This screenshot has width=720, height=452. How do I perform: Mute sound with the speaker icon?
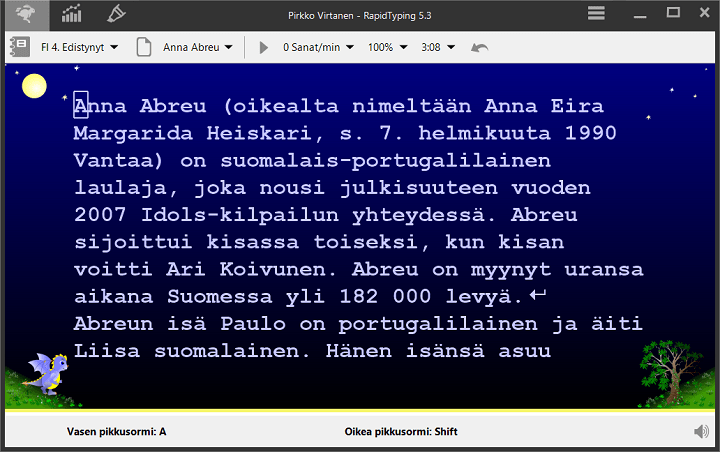click(x=702, y=432)
